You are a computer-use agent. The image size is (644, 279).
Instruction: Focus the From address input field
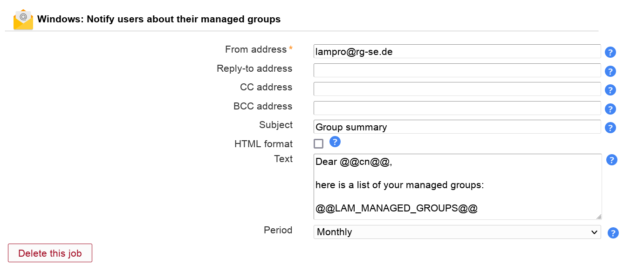point(457,51)
